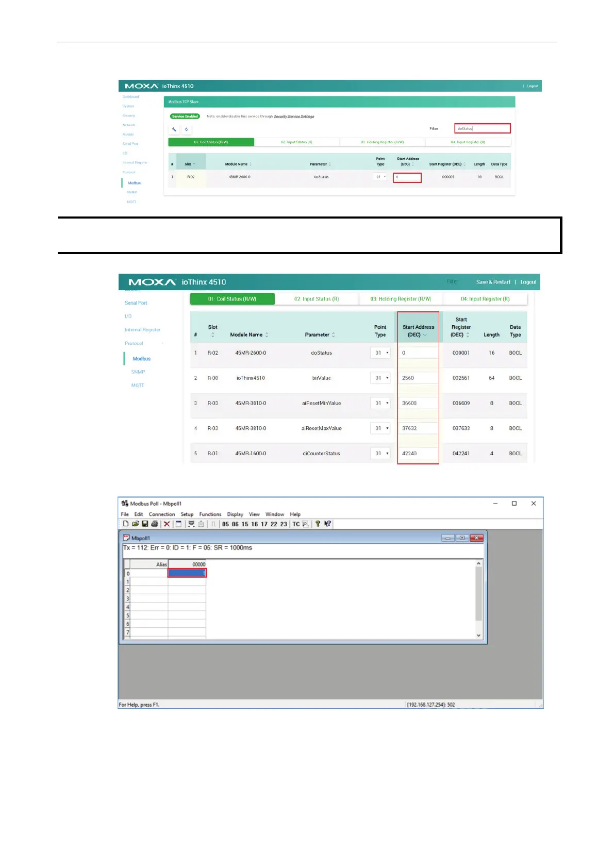
Task: Sort by Module Name in lower table
Action: click(x=249, y=335)
